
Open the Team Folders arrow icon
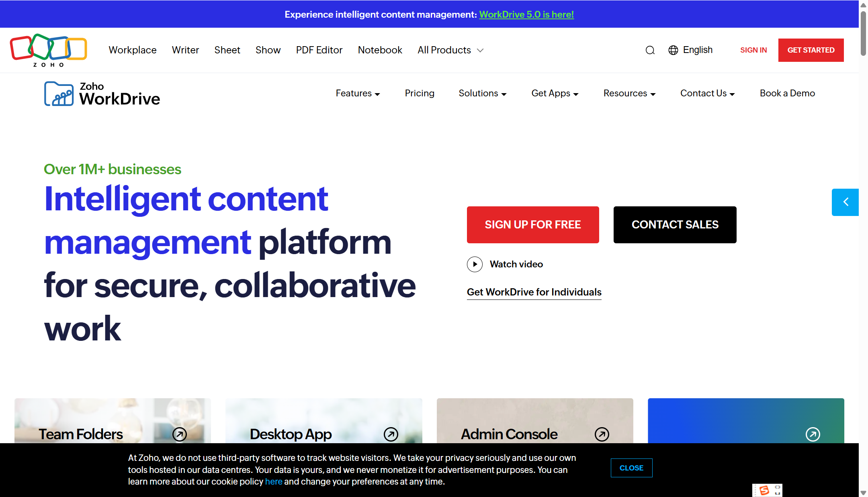point(180,434)
